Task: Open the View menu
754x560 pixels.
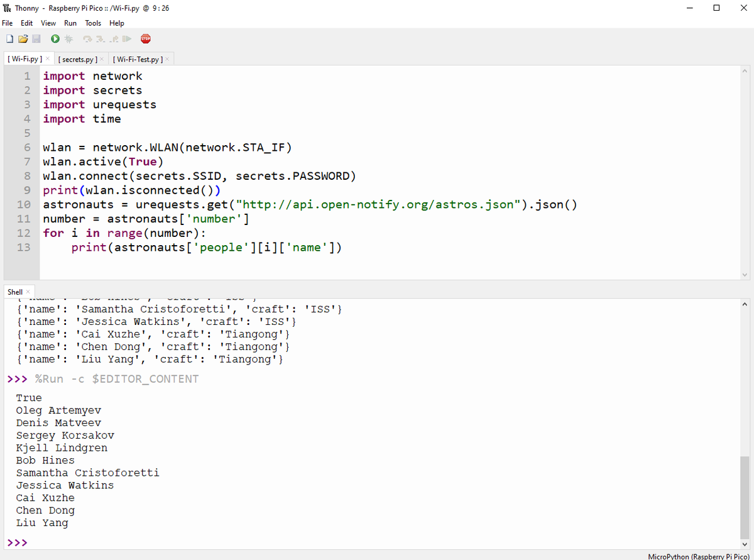Action: click(x=48, y=23)
